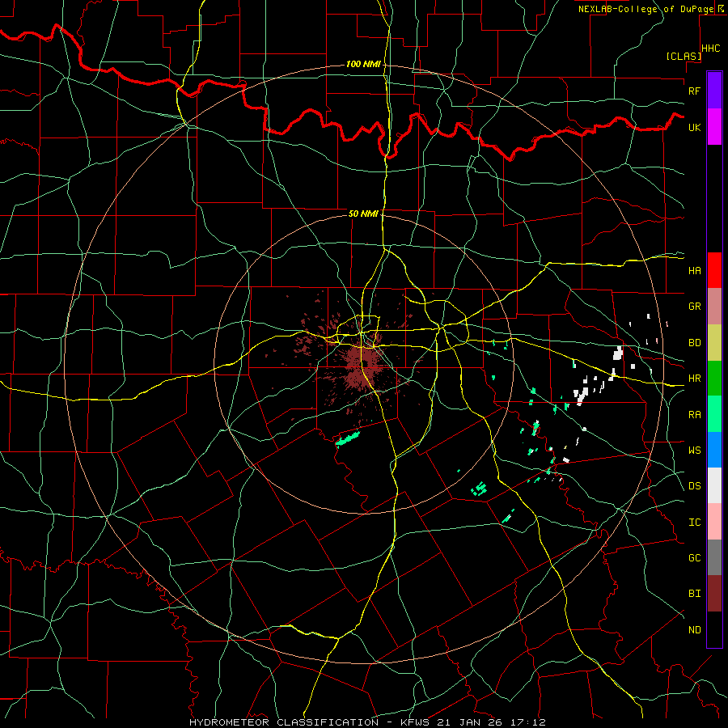Click the HA legend label

click(694, 270)
